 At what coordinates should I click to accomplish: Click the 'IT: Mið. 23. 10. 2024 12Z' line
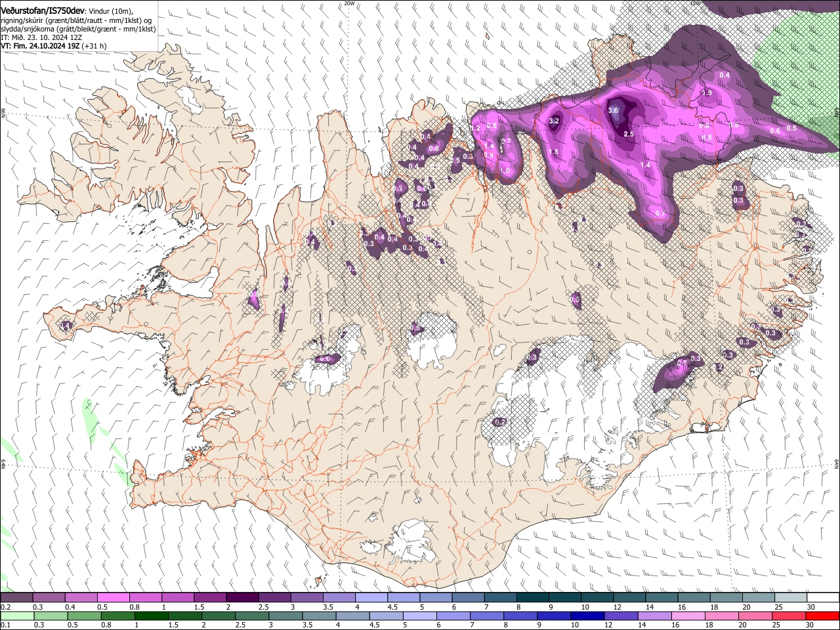click(41, 37)
